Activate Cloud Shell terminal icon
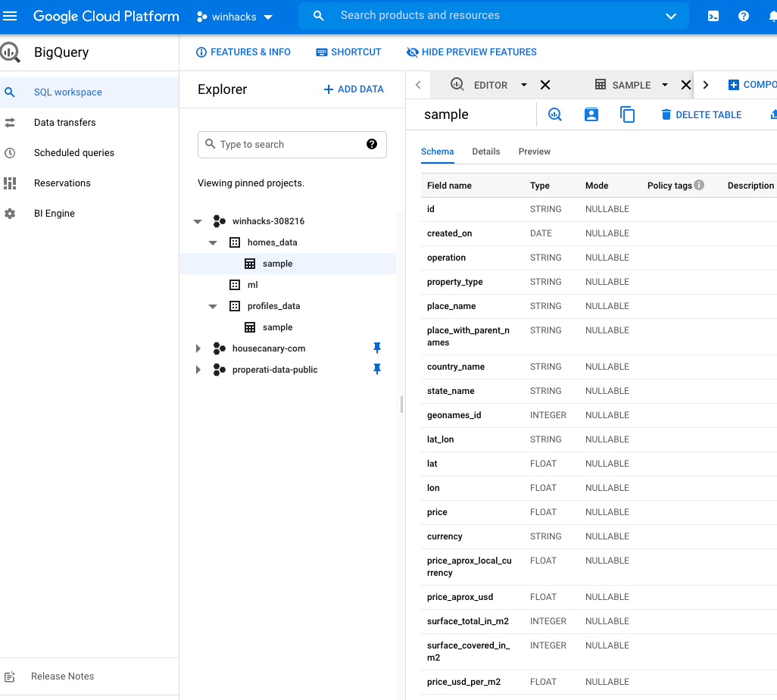This screenshot has width=777, height=700. (x=713, y=17)
